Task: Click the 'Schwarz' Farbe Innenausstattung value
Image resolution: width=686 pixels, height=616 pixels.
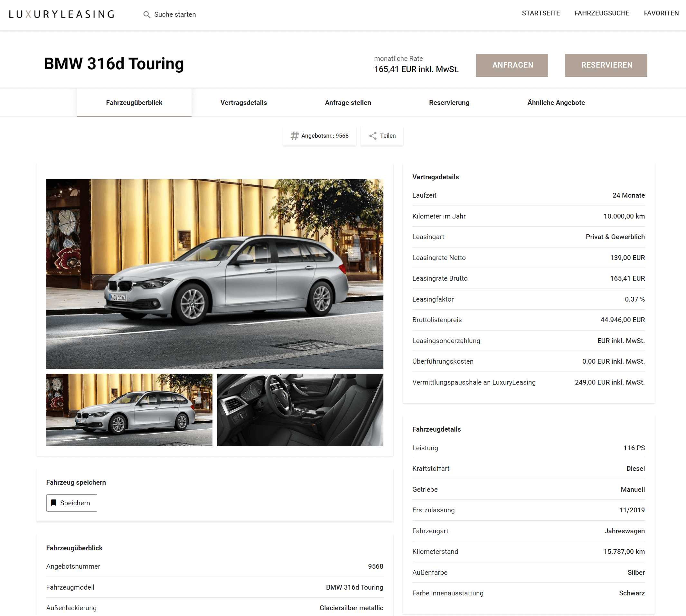Action: (632, 593)
